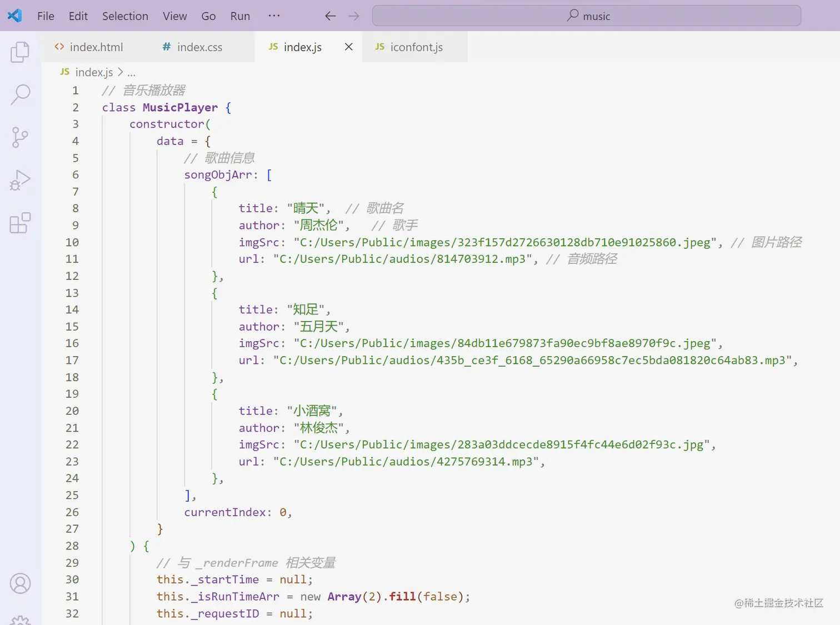The width and height of the screenshot is (840, 625).
Task: Click the 435b_ce3f_6168 mp3 url string
Action: pos(532,360)
